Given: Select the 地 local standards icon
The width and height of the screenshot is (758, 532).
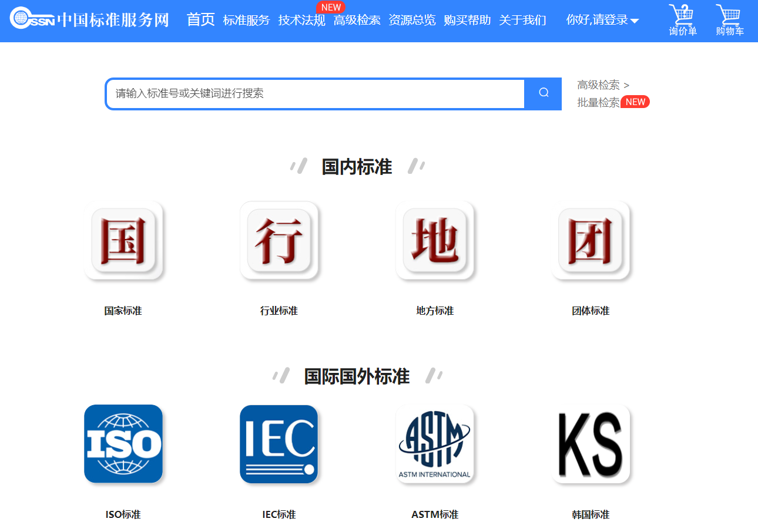Looking at the screenshot, I should coord(435,240).
